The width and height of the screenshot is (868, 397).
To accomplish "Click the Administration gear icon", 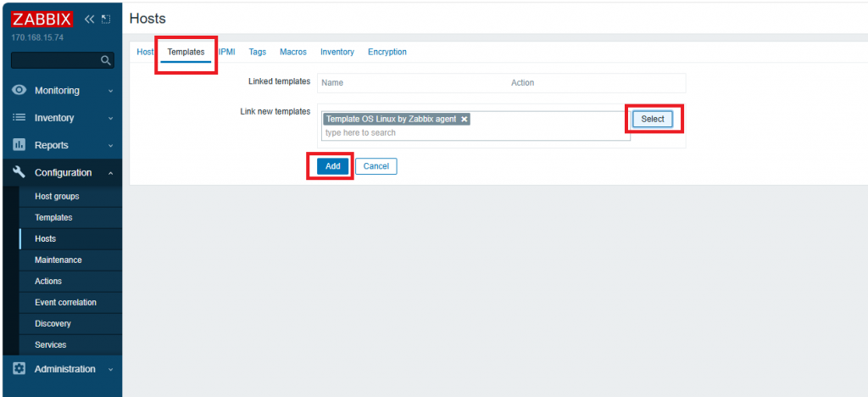I will click(x=19, y=369).
